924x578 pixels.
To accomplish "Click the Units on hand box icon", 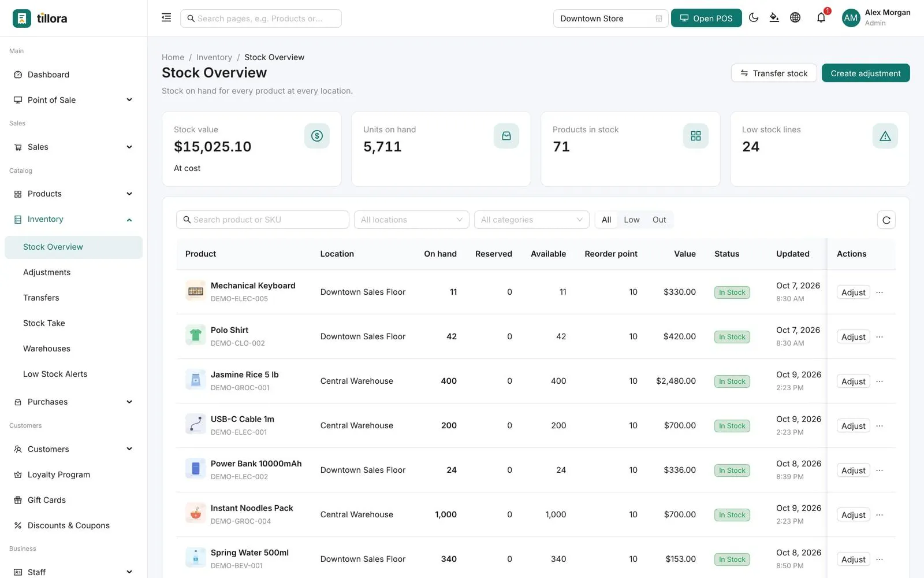I will point(506,136).
